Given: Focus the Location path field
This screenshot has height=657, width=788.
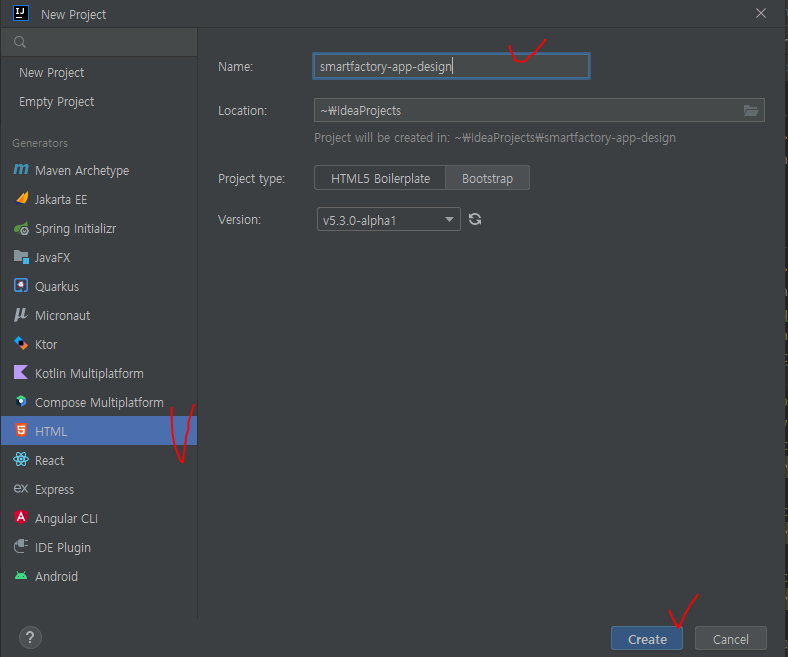Looking at the screenshot, I should 539,111.
